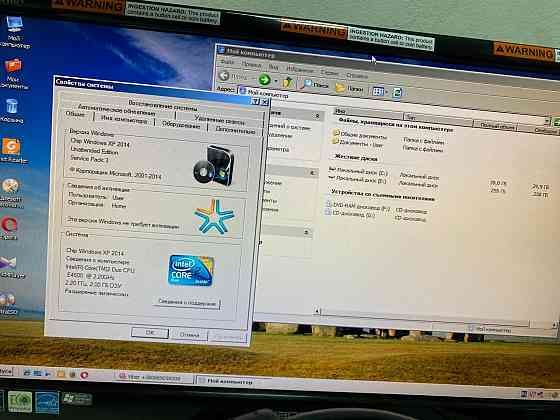Select the DVD-RAM drive entry

click(358, 206)
